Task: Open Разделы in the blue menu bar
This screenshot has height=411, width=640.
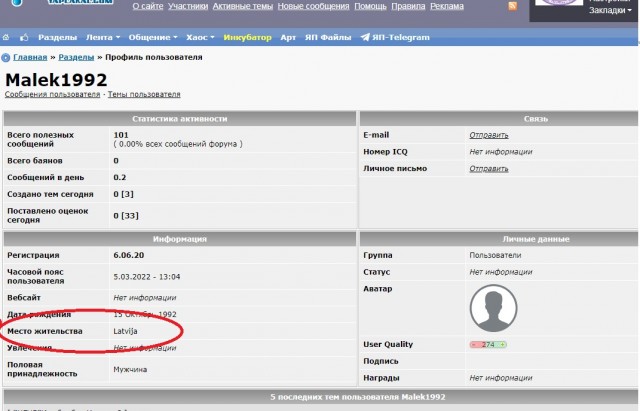Action: tap(58, 37)
